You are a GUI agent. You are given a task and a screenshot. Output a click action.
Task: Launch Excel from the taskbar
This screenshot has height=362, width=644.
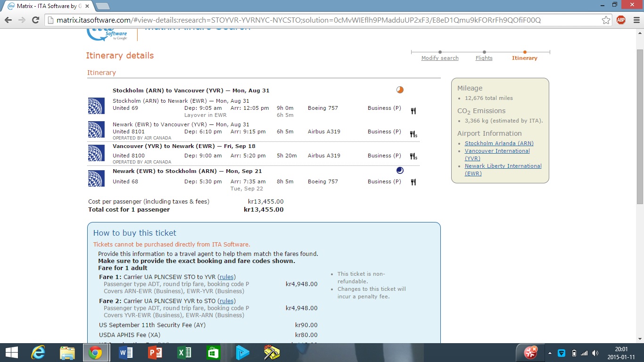[184, 352]
